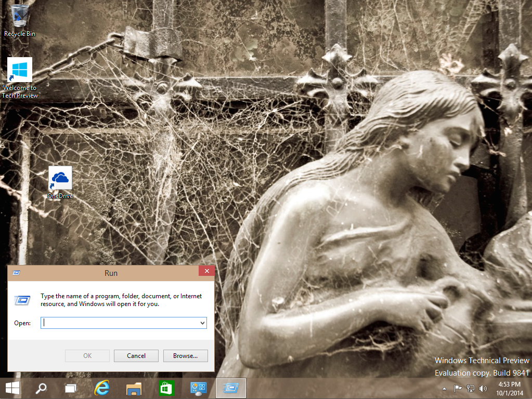The height and width of the screenshot is (399, 532).
Task: Open the network status tray icon
Action: click(x=471, y=388)
